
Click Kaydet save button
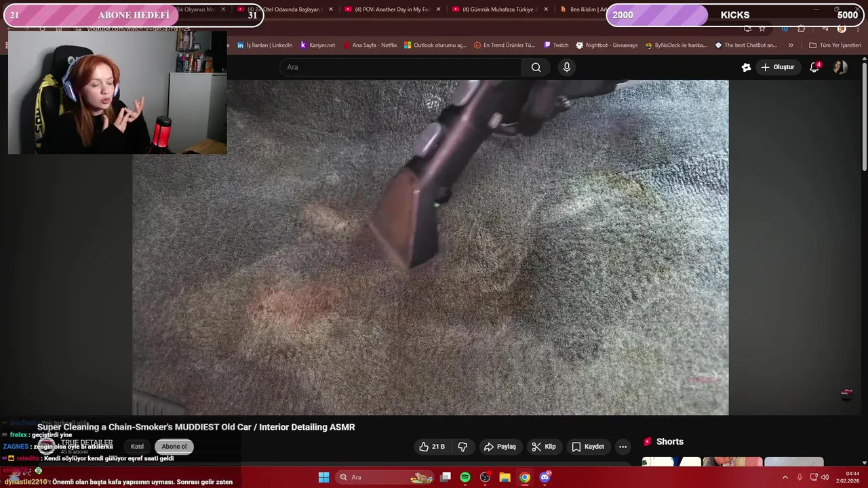(x=587, y=447)
